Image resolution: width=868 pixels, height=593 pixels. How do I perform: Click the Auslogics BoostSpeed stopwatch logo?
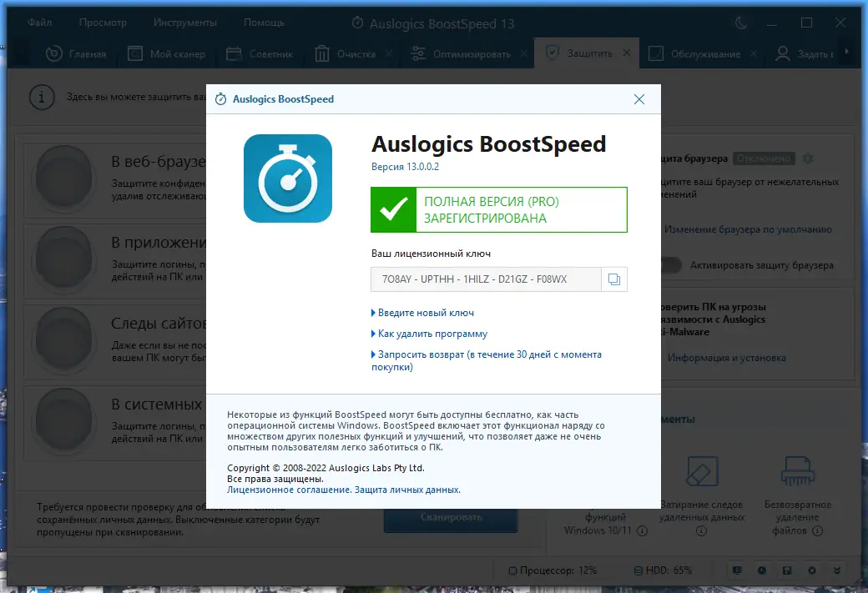pyautogui.click(x=287, y=178)
